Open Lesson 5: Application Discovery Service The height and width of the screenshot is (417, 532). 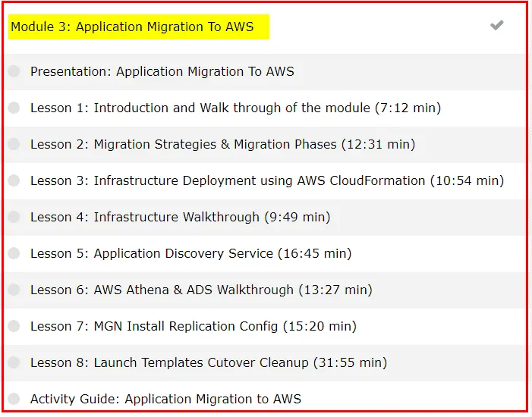click(x=190, y=253)
